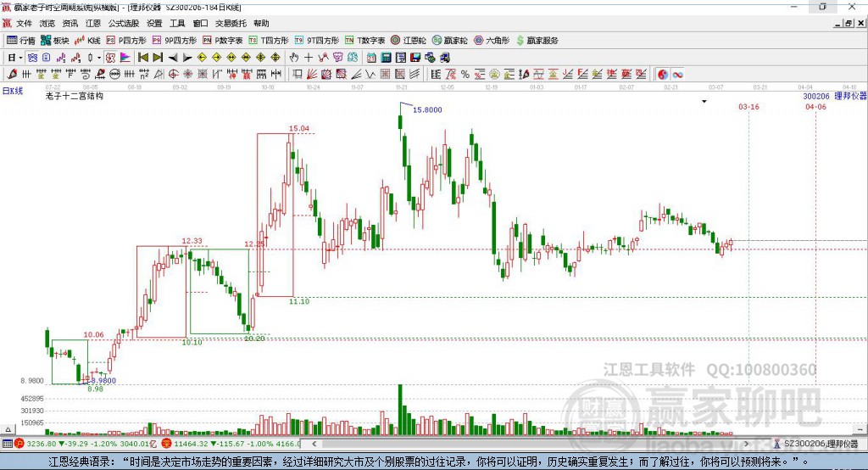Open the 帮助 menu
The width and height of the screenshot is (868, 470).
(x=261, y=23)
